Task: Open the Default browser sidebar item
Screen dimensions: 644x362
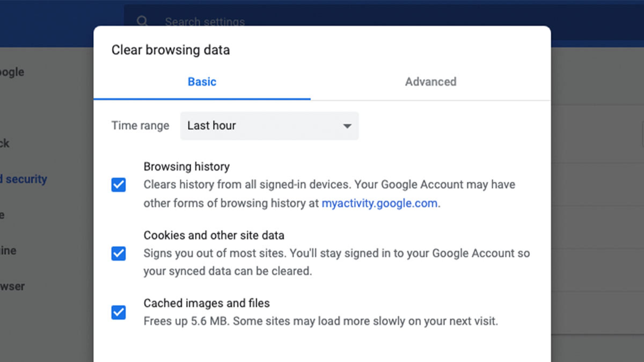Action: point(12,286)
